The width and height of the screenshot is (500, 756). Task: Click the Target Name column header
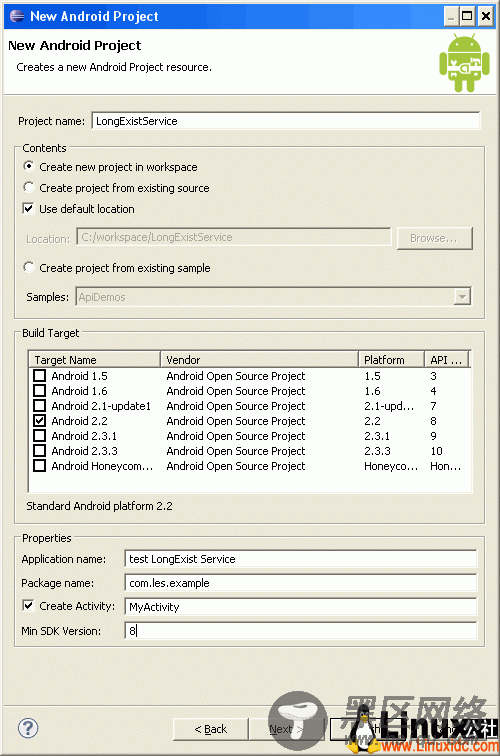click(x=95, y=360)
